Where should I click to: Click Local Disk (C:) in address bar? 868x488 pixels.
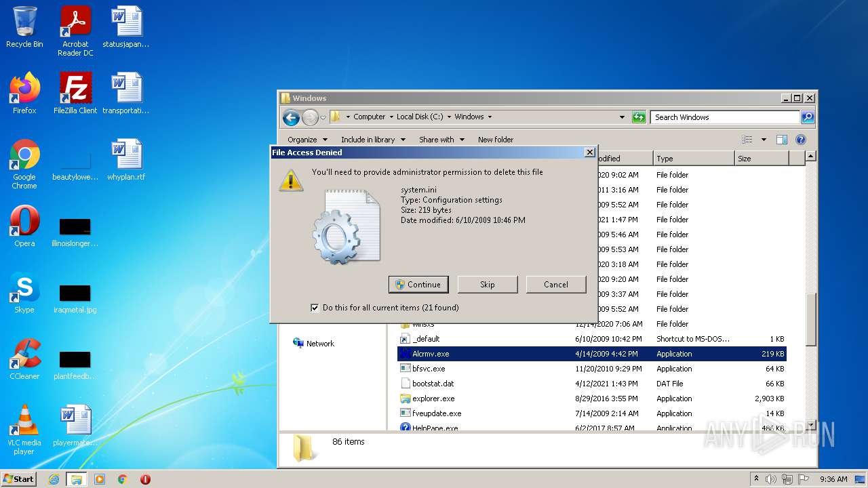click(420, 117)
